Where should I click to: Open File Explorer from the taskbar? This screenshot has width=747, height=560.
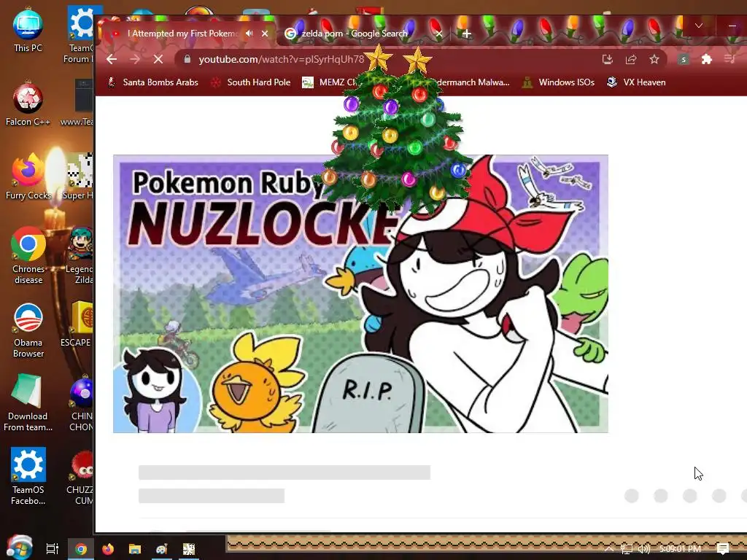click(x=135, y=549)
